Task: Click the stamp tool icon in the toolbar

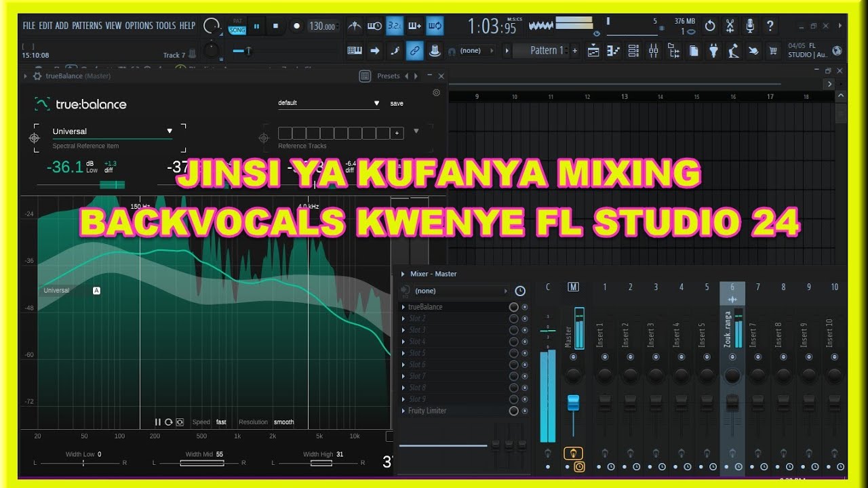Action: pyautogui.click(x=435, y=51)
